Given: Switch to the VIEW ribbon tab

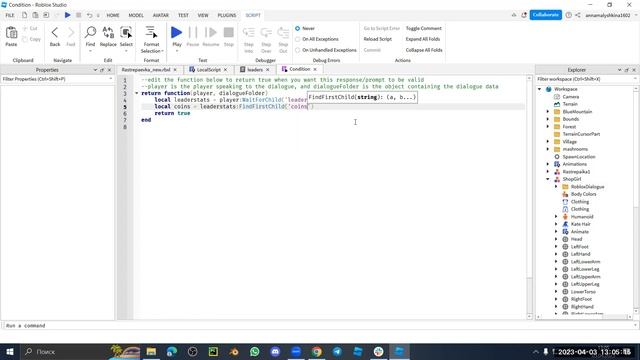Looking at the screenshot, I should [x=203, y=15].
